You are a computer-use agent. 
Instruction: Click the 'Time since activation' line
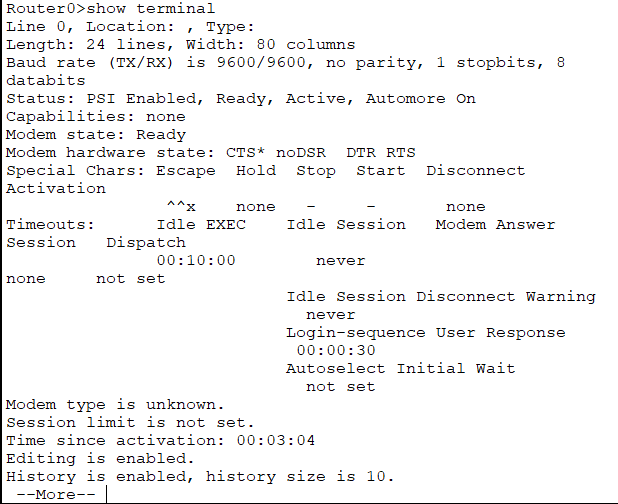pyautogui.click(x=160, y=441)
